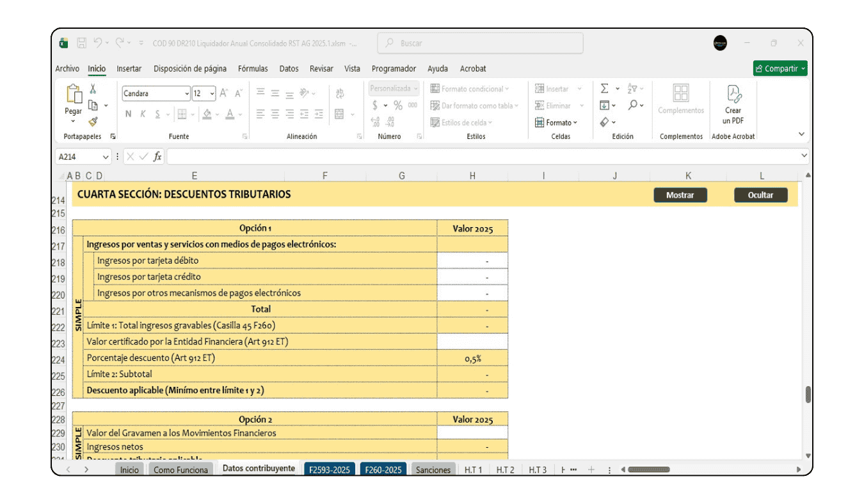Screen dimensions: 864x504
Task: Switch to the F260-2025 sheet tab
Action: pyautogui.click(x=383, y=470)
